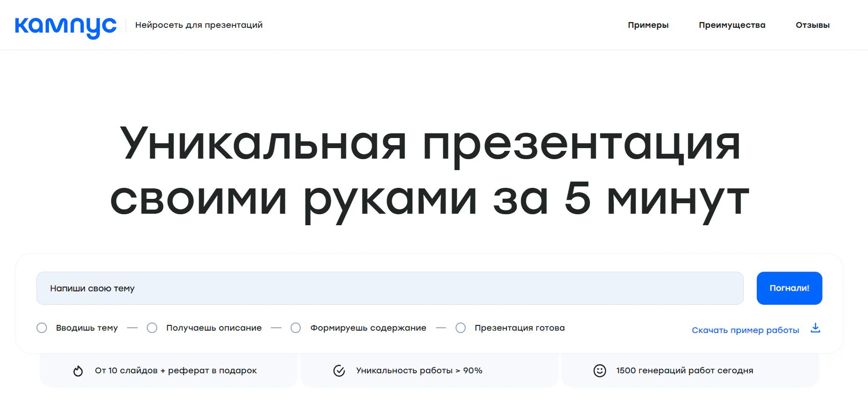Click the Вводишь тему label
The image size is (868, 403).
(87, 328)
